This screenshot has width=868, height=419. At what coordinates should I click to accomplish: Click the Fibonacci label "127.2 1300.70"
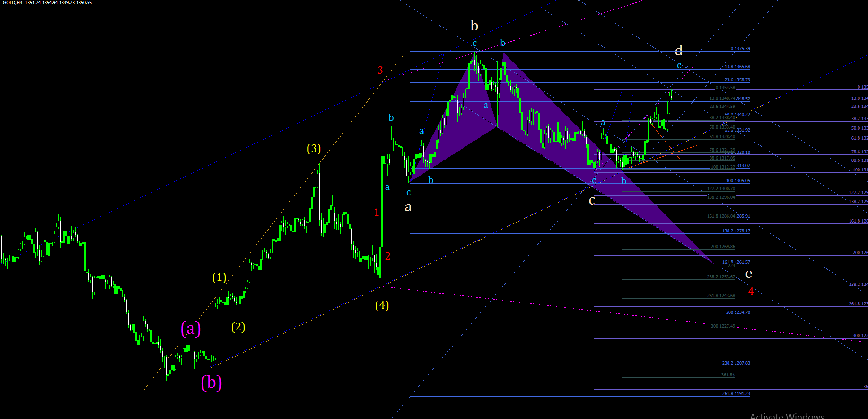pyautogui.click(x=721, y=189)
